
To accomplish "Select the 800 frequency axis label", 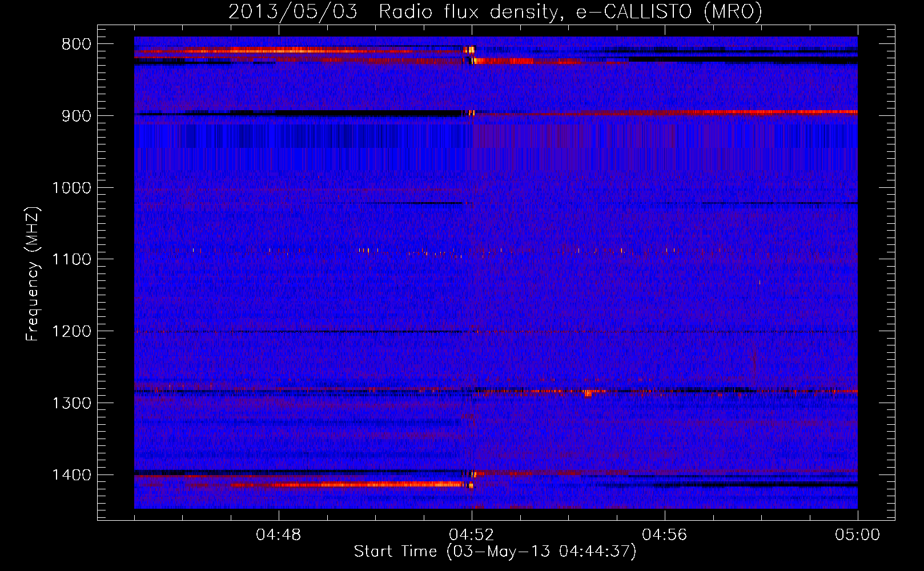I will (x=76, y=45).
